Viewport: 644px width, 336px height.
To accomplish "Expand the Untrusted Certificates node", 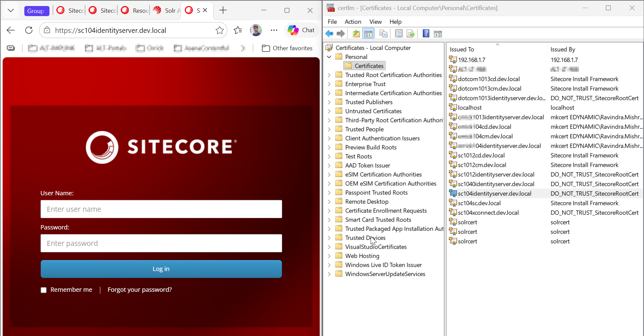I will click(x=329, y=111).
